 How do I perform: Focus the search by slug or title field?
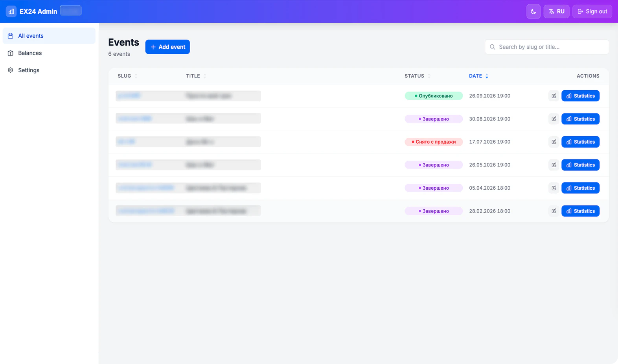547,47
